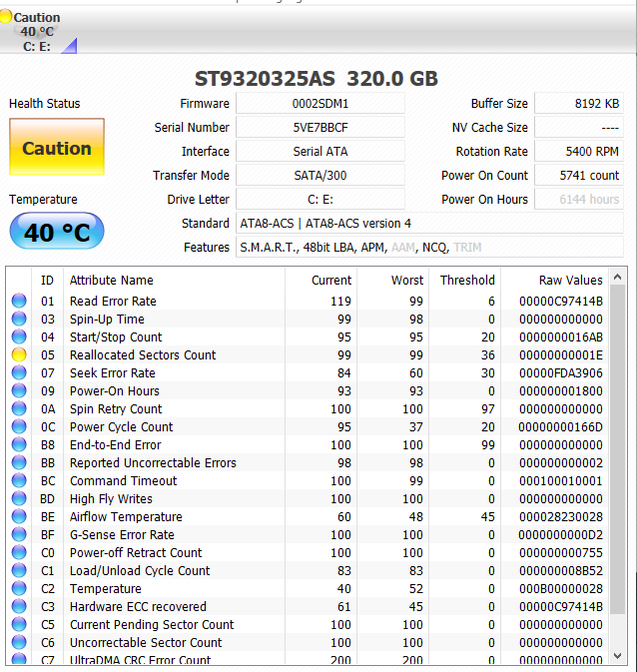Select the Load/Unload Cycle Count attribute name
This screenshot has width=637, height=672.
(140, 571)
